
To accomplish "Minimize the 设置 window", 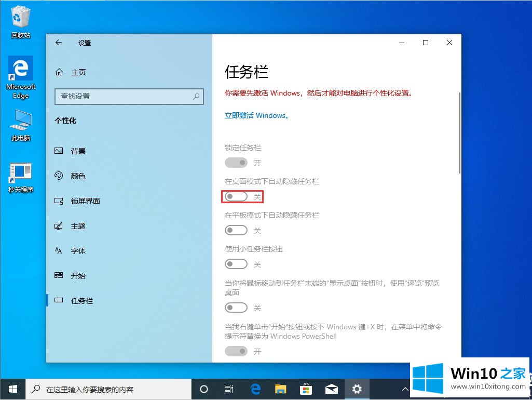I will (x=402, y=43).
